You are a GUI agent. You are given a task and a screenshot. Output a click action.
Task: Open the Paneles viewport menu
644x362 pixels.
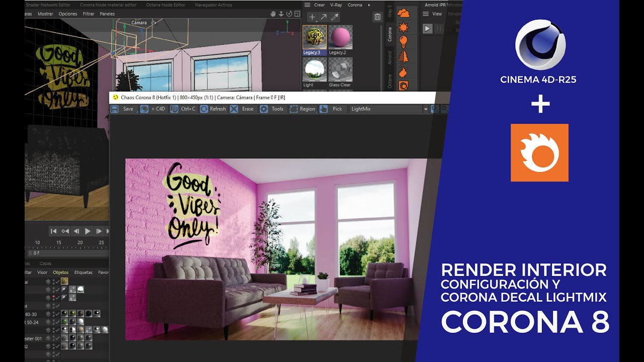point(107,14)
